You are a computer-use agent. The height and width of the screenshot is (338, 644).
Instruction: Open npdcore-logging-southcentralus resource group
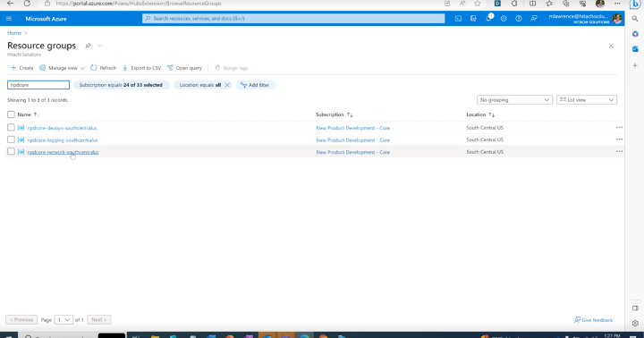[63, 140]
